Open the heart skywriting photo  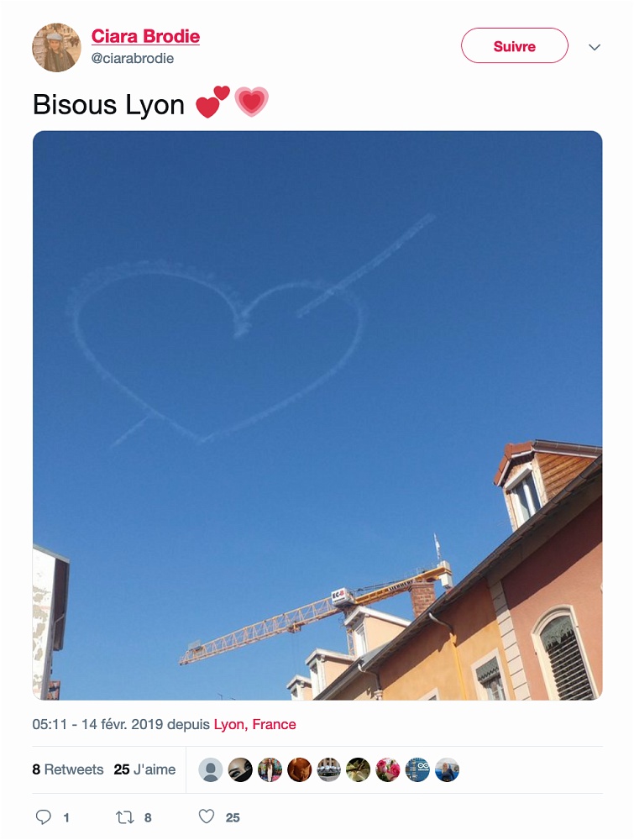point(317,415)
